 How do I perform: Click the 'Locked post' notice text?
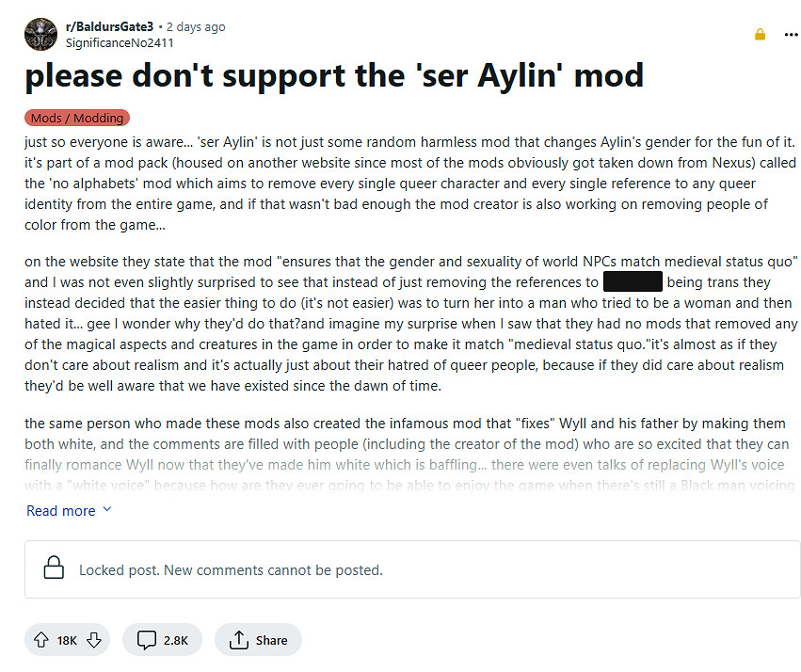pos(231,569)
